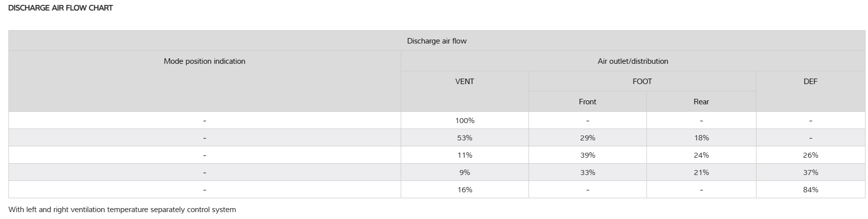This screenshot has height=219, width=868.
Task: Click the DEF column header
Action: click(810, 82)
